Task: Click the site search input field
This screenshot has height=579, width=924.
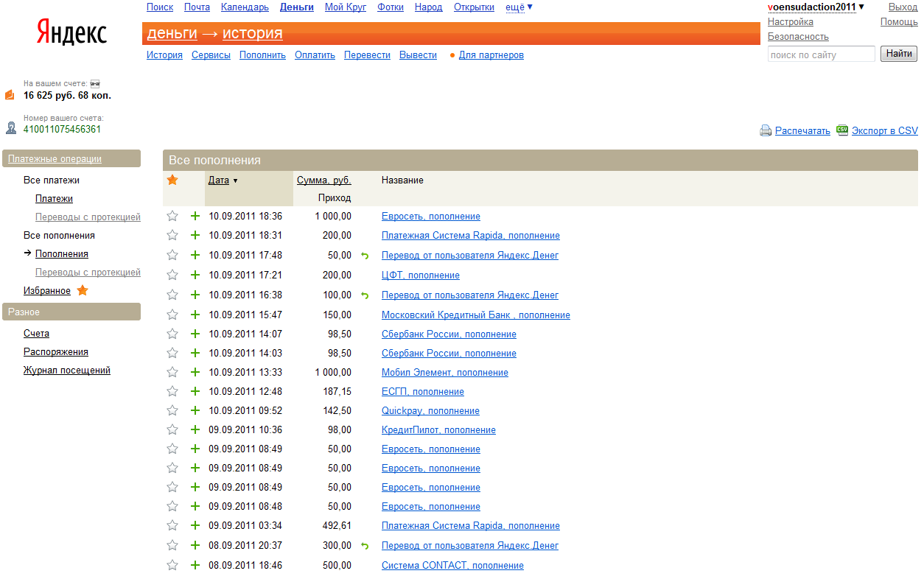Action: [821, 55]
